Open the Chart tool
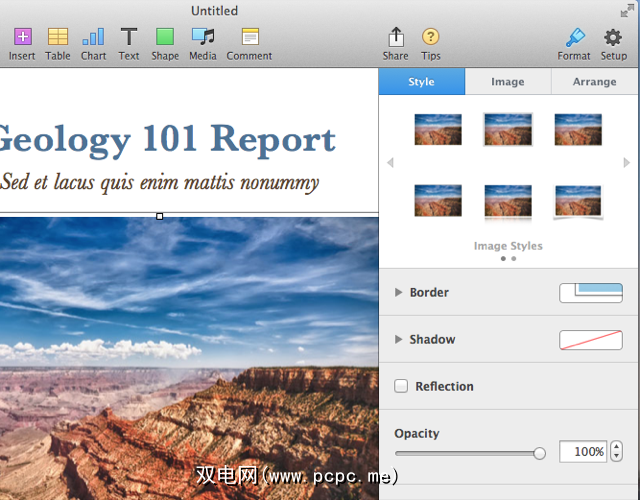Screen dimensions: 640x500 [x=93, y=38]
